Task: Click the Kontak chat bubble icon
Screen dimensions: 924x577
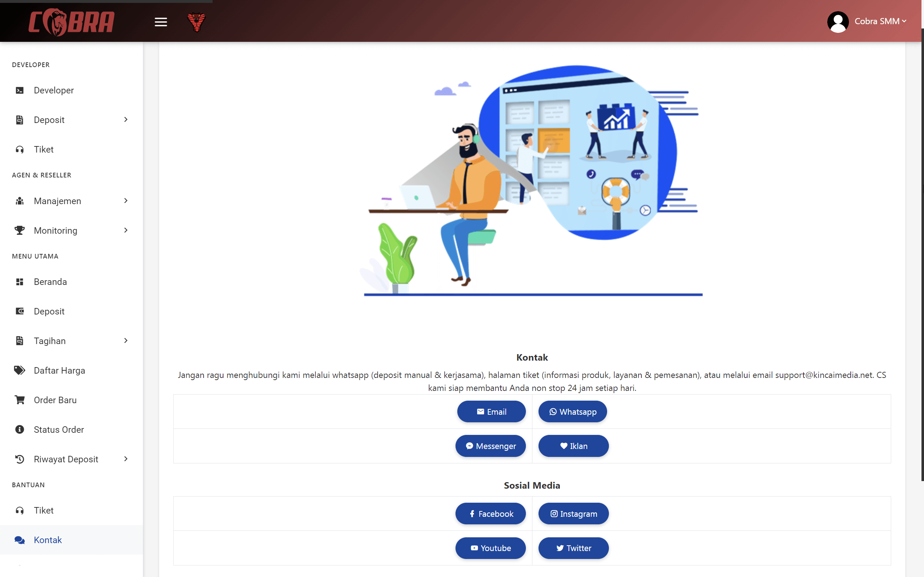Action: pyautogui.click(x=19, y=540)
